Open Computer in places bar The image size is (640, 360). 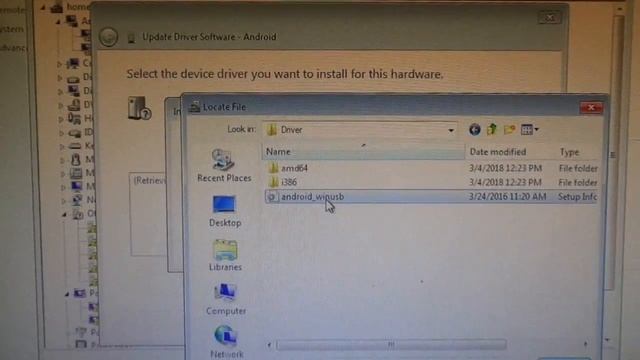point(226,299)
